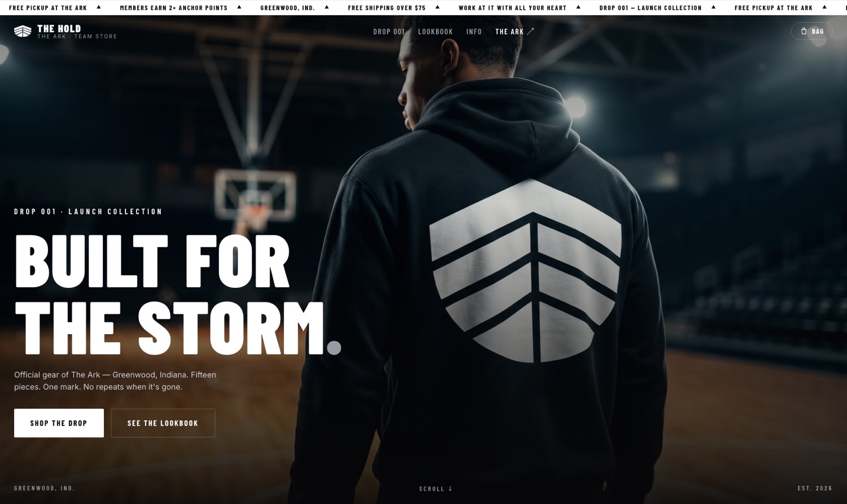Viewport: 847px width, 504px height.
Task: Click 'Greenwood, Ind.' footer text
Action: pyautogui.click(x=45, y=488)
